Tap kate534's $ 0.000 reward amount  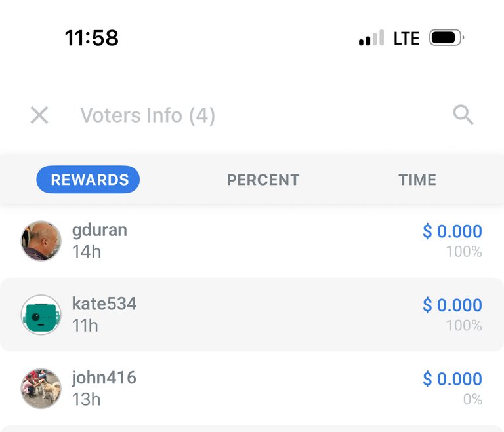[452, 305]
